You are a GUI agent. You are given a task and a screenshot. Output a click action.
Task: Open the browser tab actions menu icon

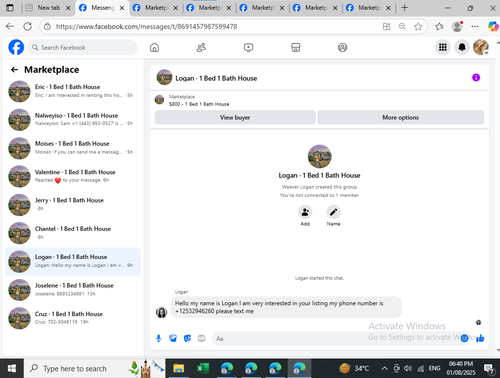10,8
